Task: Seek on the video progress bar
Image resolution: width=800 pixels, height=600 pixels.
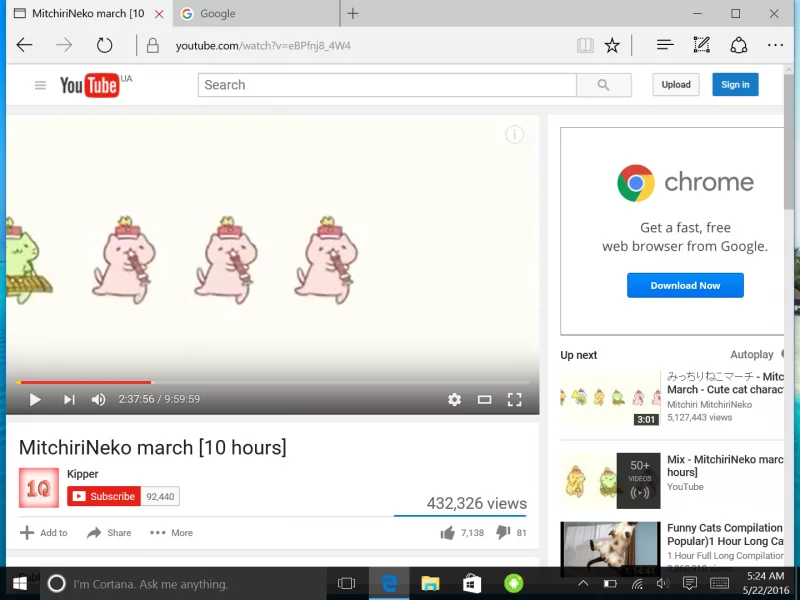Action: pos(272,382)
